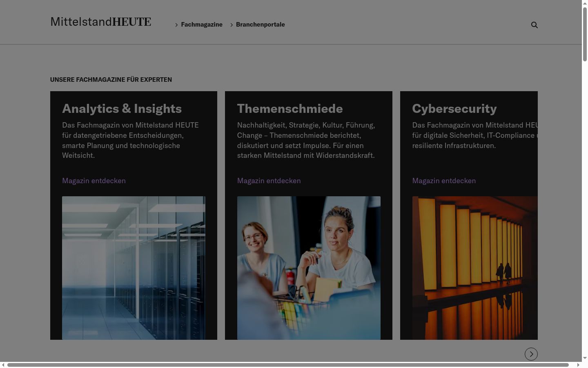This screenshot has height=368, width=588.
Task: Click the horizontal scrollbar thumb
Action: click(x=288, y=365)
